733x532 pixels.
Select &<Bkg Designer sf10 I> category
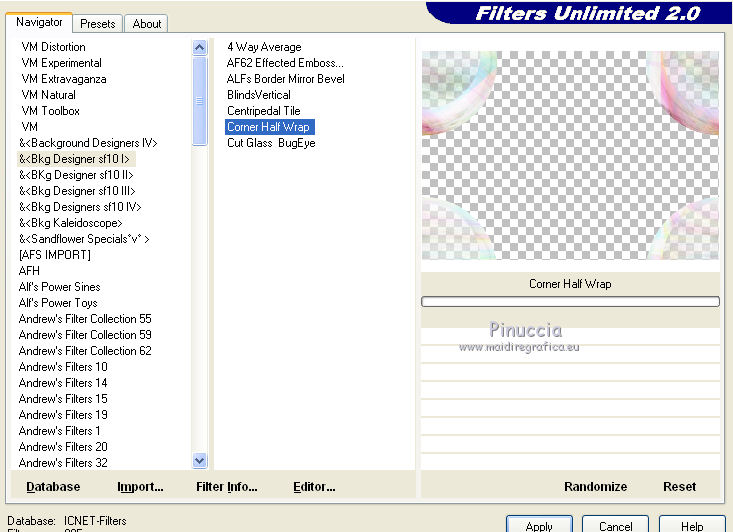click(74, 159)
